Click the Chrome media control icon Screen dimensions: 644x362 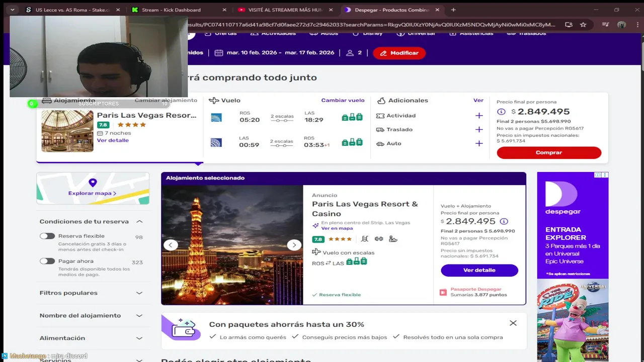[606, 25]
